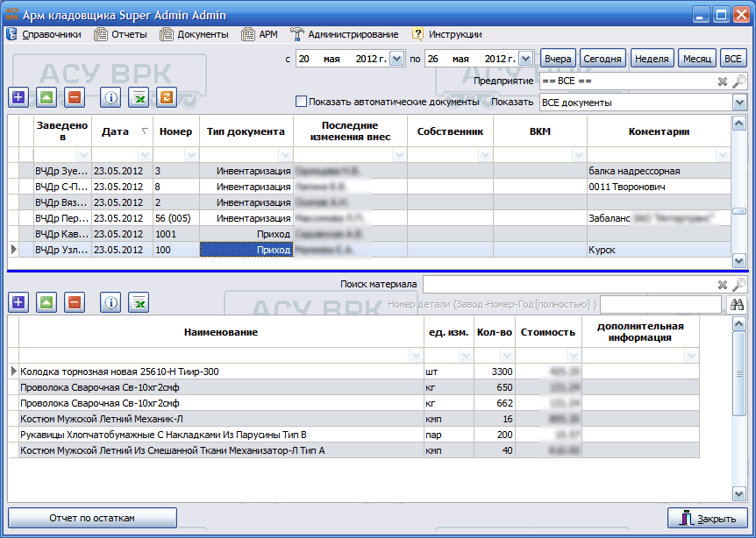The width and height of the screenshot is (756, 538).
Task: Open the filter dropdown under the Кол-во column
Action: pyautogui.click(x=507, y=356)
